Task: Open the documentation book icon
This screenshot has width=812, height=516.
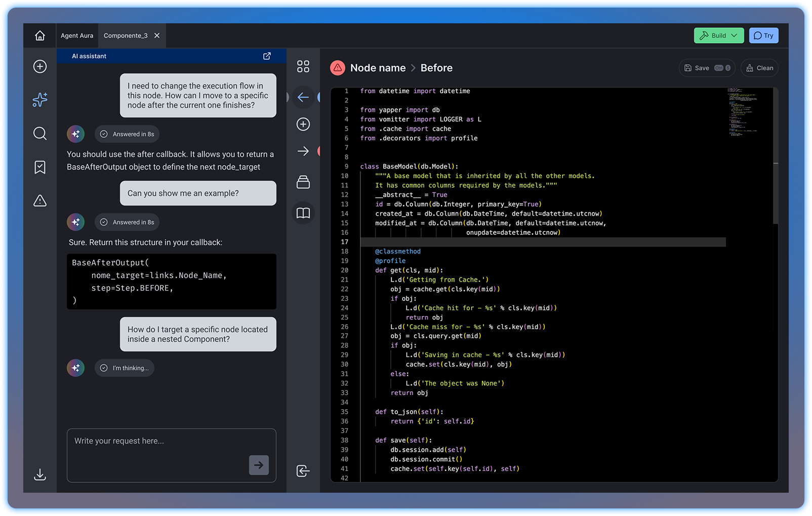Action: [303, 213]
